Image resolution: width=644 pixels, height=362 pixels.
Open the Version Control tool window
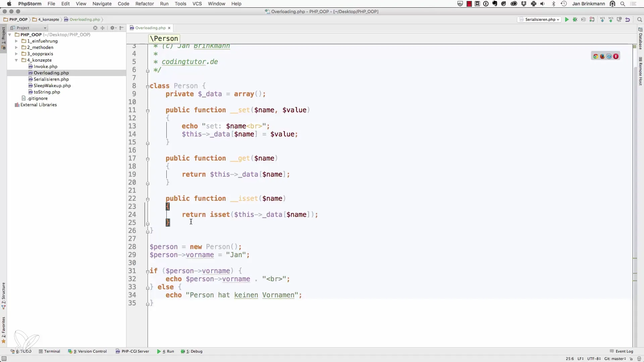87,351
